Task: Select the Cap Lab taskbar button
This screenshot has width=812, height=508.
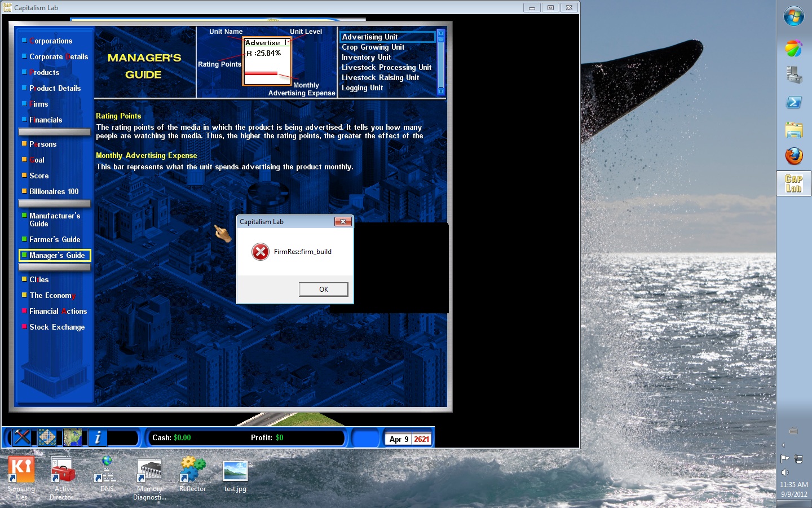Action: (x=794, y=183)
